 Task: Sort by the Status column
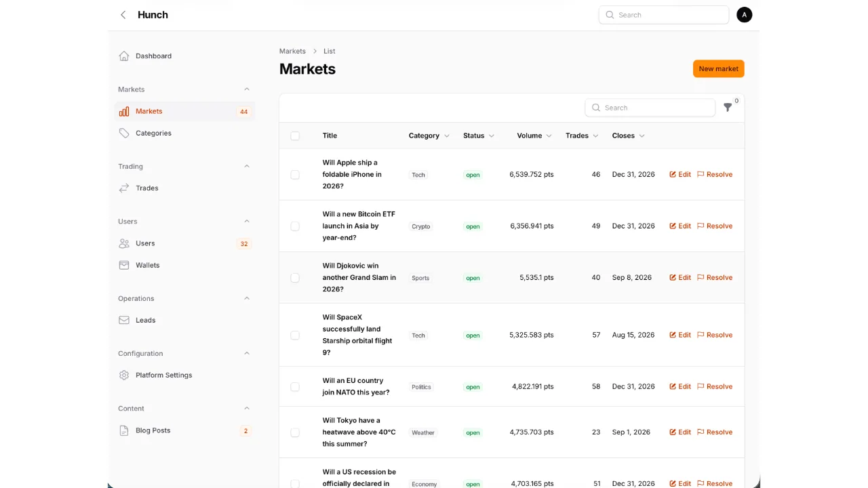click(479, 136)
